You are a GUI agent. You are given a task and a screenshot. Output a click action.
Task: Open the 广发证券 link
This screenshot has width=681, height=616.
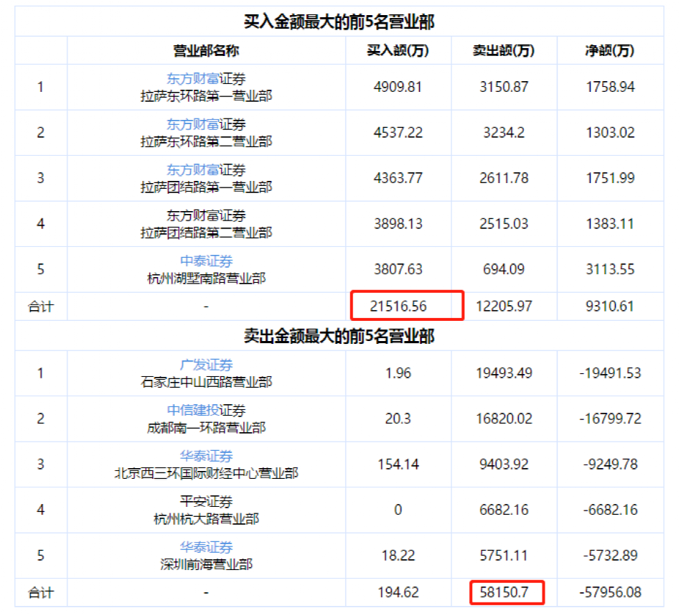click(206, 365)
